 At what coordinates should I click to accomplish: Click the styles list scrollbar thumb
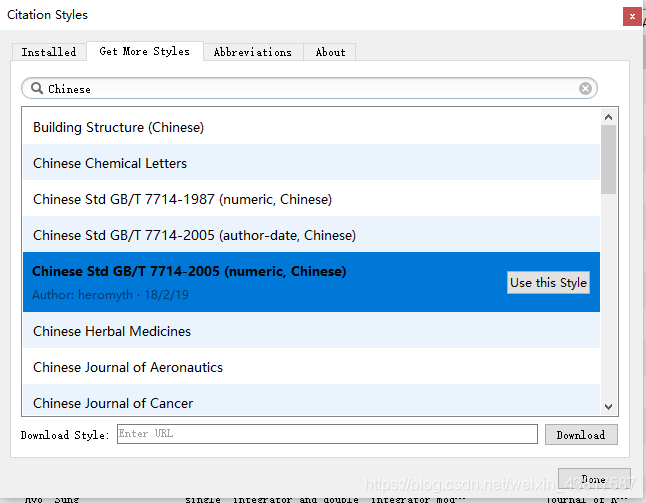(608, 159)
